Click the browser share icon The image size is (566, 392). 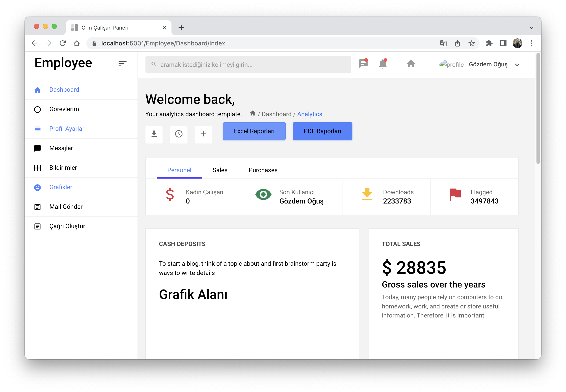(x=457, y=43)
